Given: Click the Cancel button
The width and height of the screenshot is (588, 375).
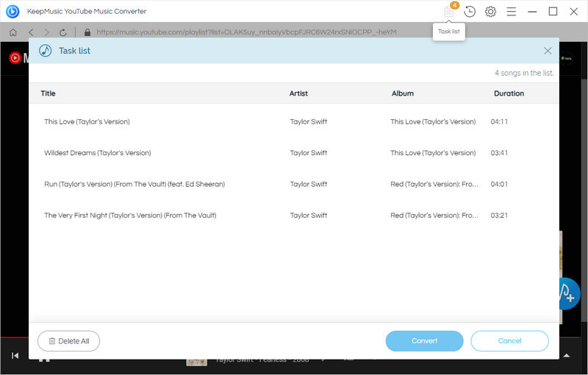Looking at the screenshot, I should [509, 341].
